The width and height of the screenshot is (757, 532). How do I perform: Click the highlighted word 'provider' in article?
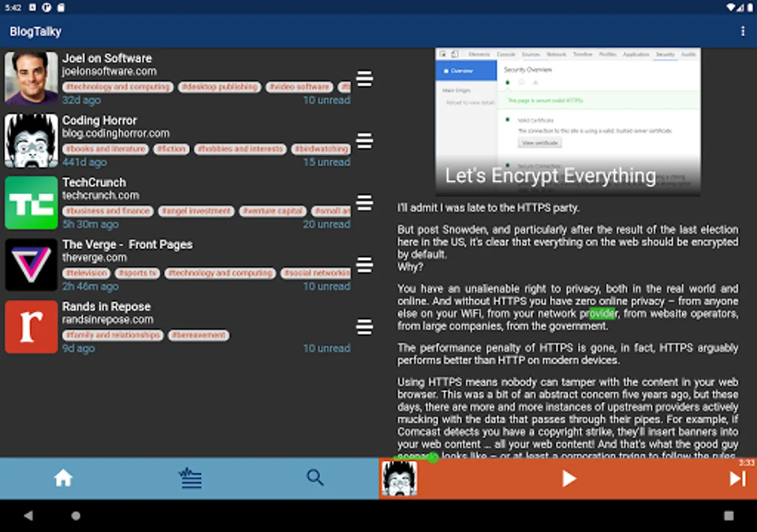[x=598, y=313]
